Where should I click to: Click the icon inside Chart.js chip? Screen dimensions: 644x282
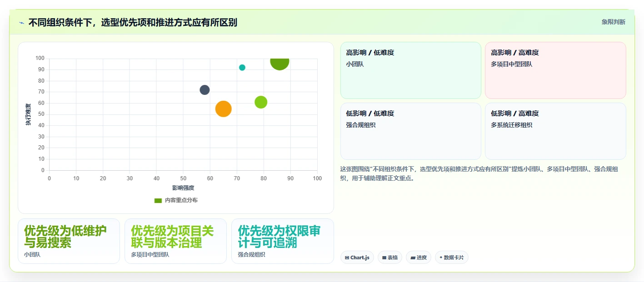click(x=347, y=258)
